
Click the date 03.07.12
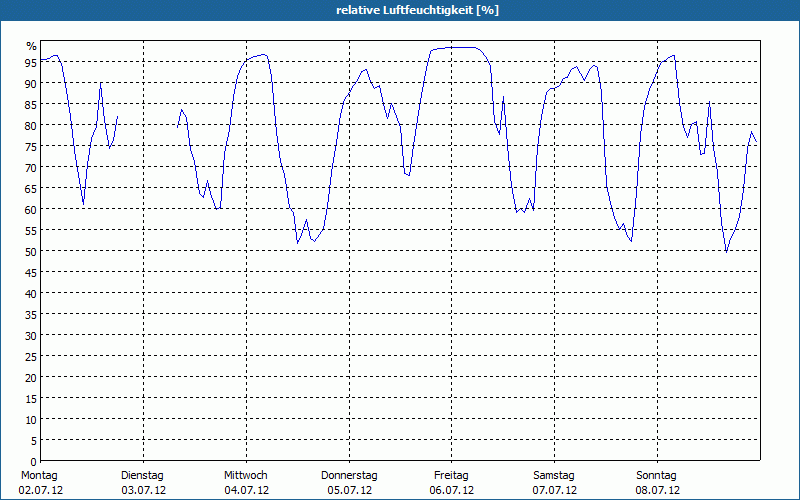coord(143,491)
